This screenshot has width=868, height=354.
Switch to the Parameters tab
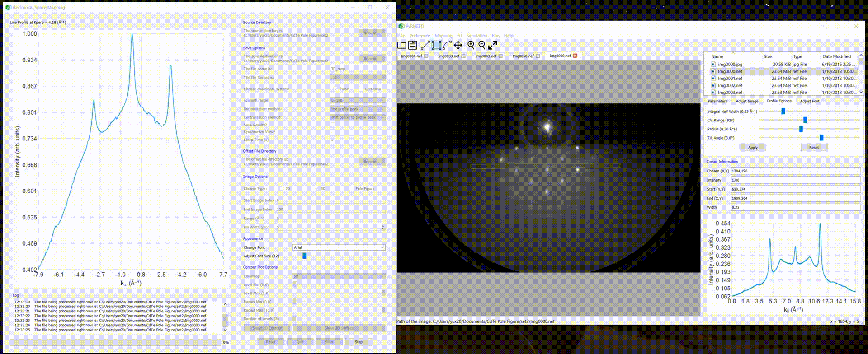(717, 101)
